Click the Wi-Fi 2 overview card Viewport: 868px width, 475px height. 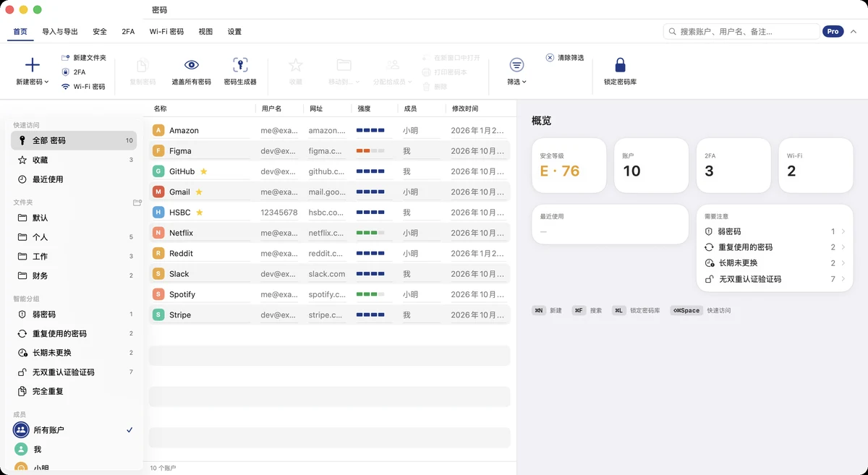[x=816, y=166]
